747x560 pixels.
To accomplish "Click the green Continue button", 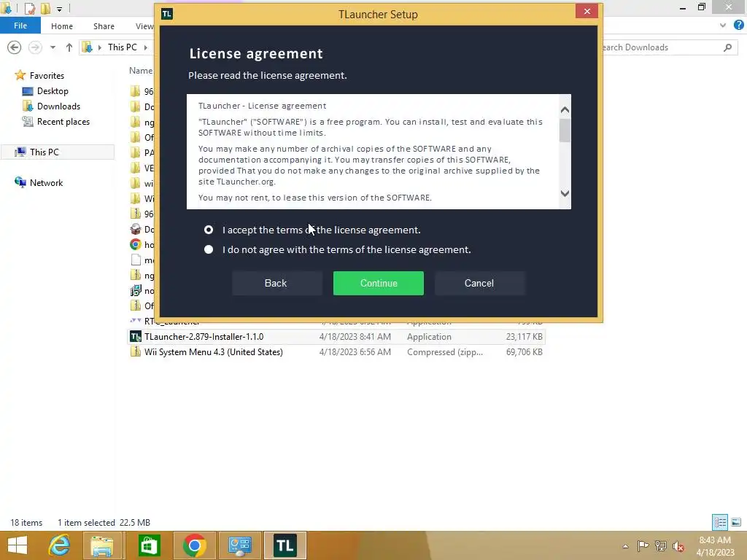I will [x=379, y=284].
